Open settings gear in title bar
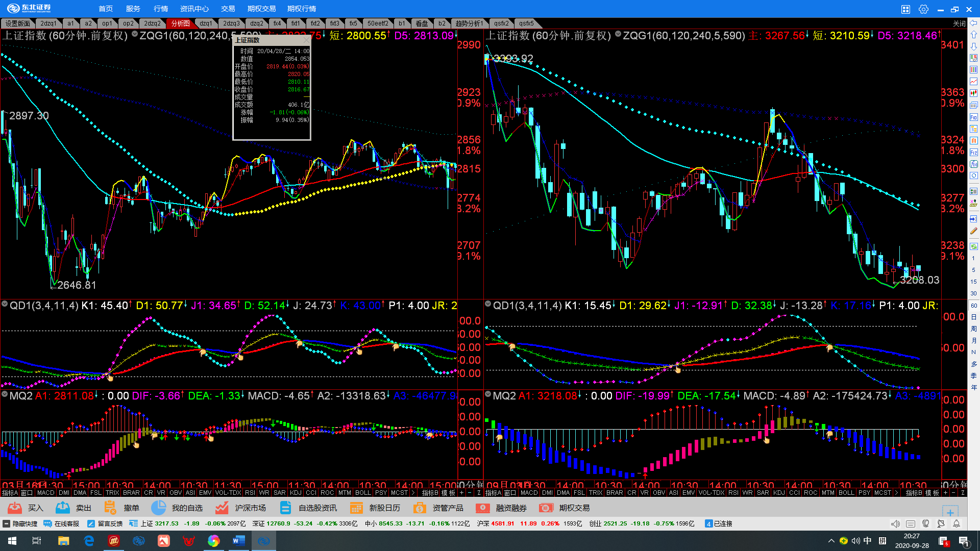The width and height of the screenshot is (980, 551). click(923, 9)
